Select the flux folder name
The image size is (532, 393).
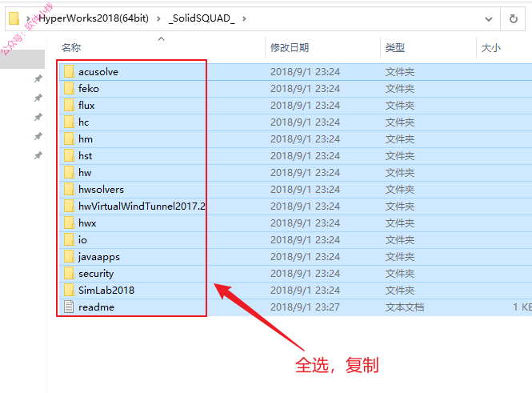pyautogui.click(x=86, y=105)
